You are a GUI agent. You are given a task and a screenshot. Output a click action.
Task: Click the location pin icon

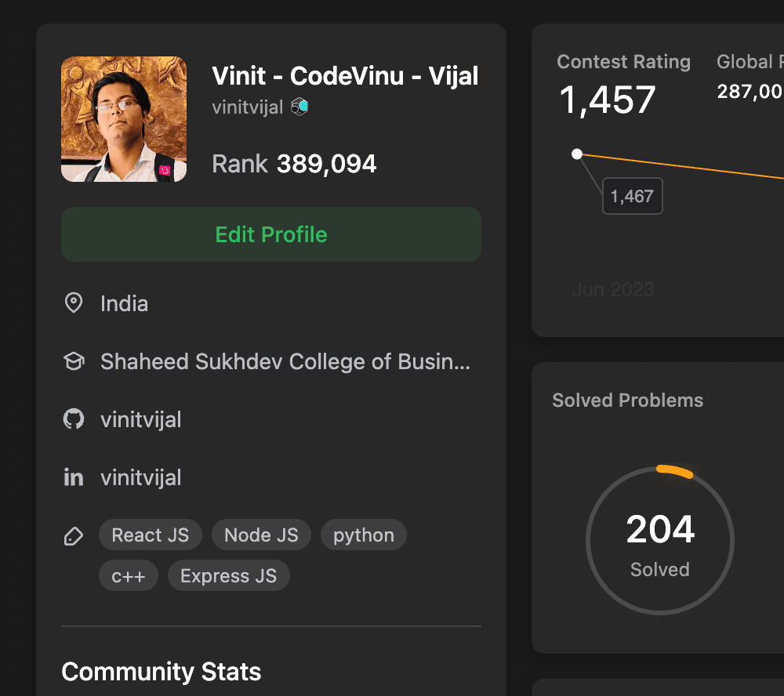(x=74, y=303)
